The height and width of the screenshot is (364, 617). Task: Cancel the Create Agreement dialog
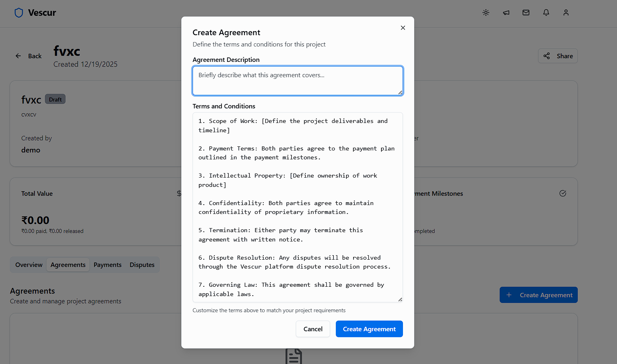click(313, 329)
